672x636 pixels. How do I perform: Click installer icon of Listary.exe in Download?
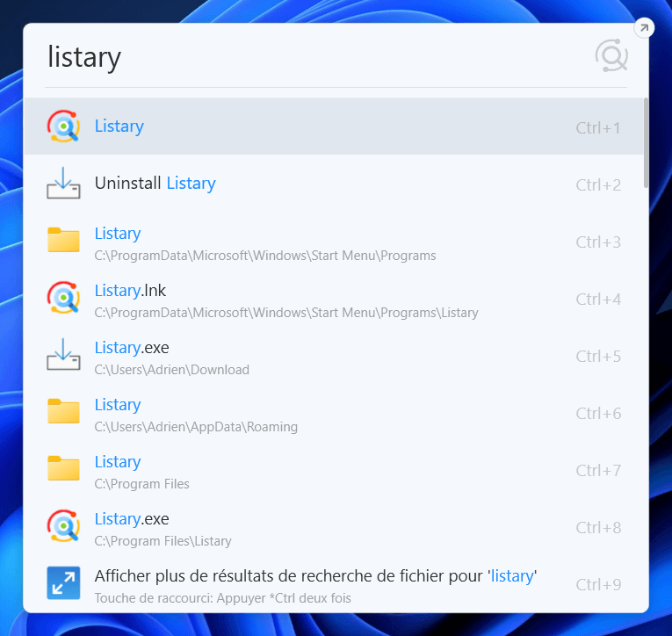coord(63,354)
